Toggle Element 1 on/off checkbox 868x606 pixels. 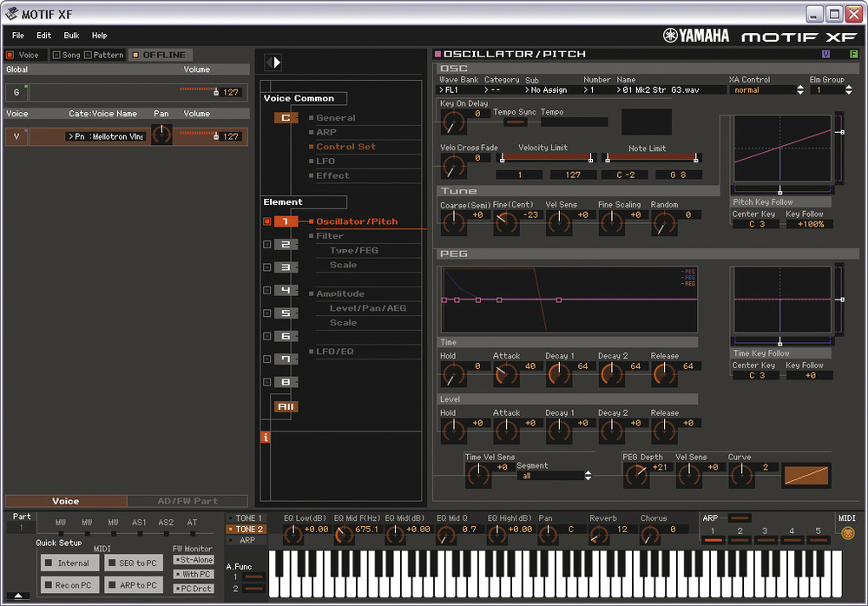266,221
